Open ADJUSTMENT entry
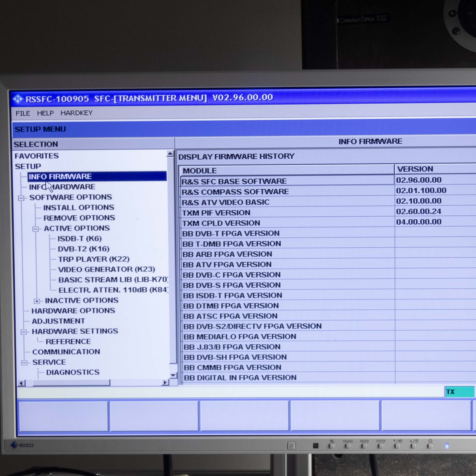476x476 pixels. 58,321
